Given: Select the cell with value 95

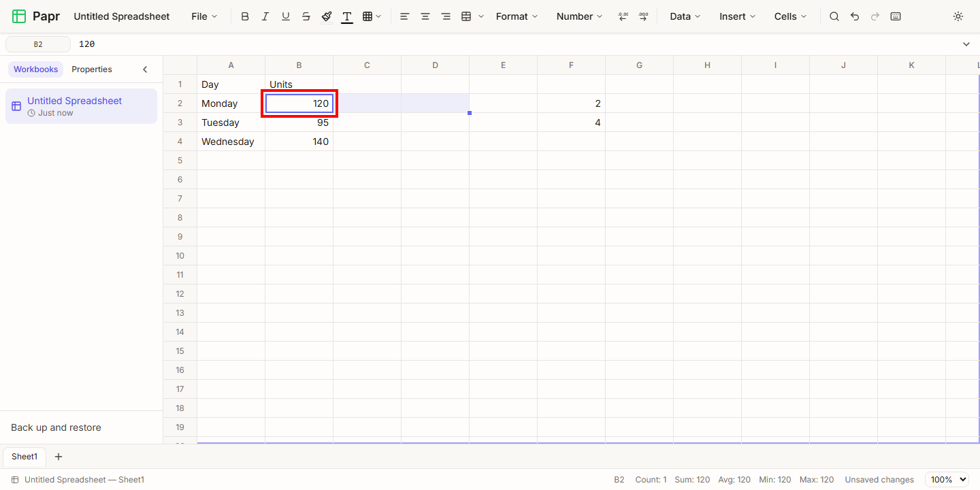Looking at the screenshot, I should tap(299, 122).
